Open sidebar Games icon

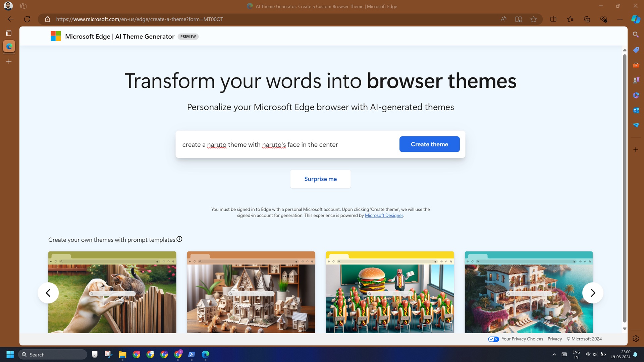click(x=636, y=80)
